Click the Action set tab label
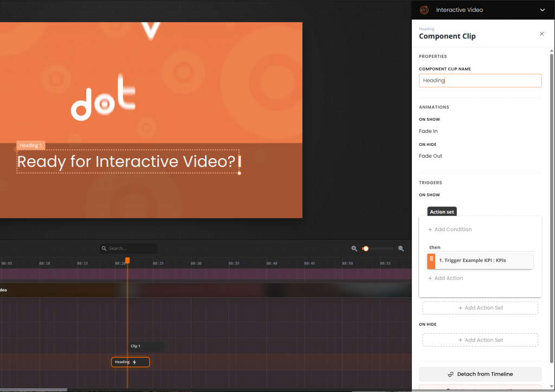 click(x=442, y=212)
